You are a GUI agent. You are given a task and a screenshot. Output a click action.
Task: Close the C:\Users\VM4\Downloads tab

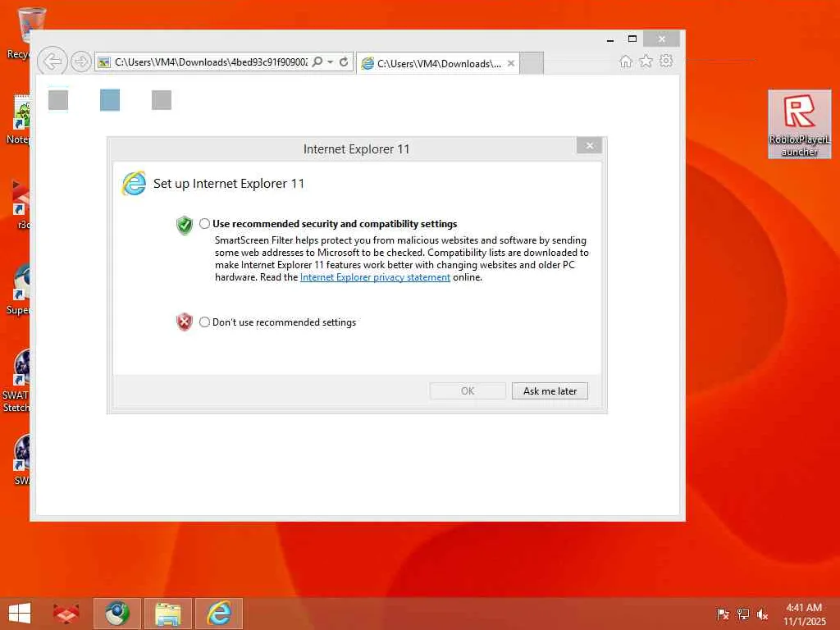coord(511,63)
